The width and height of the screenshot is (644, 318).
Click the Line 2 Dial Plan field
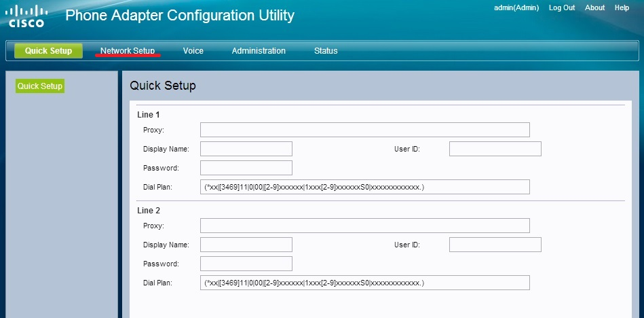[365, 283]
